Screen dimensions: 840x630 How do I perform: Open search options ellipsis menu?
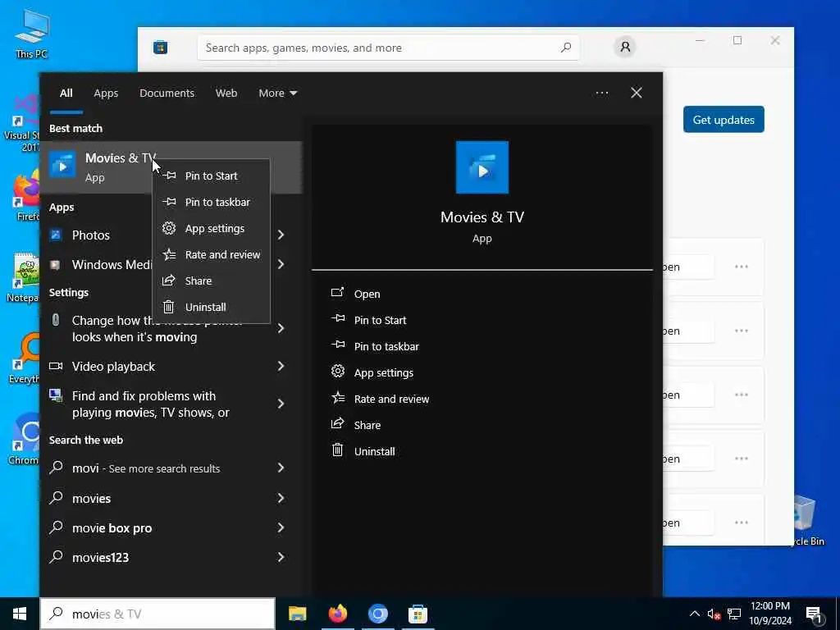(601, 93)
